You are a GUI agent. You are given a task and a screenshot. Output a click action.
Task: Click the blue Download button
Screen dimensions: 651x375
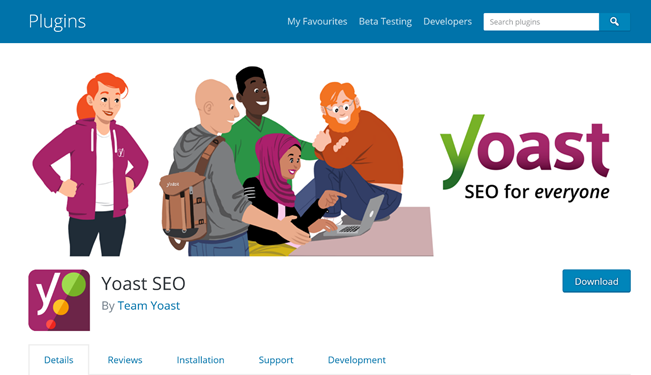(x=597, y=281)
